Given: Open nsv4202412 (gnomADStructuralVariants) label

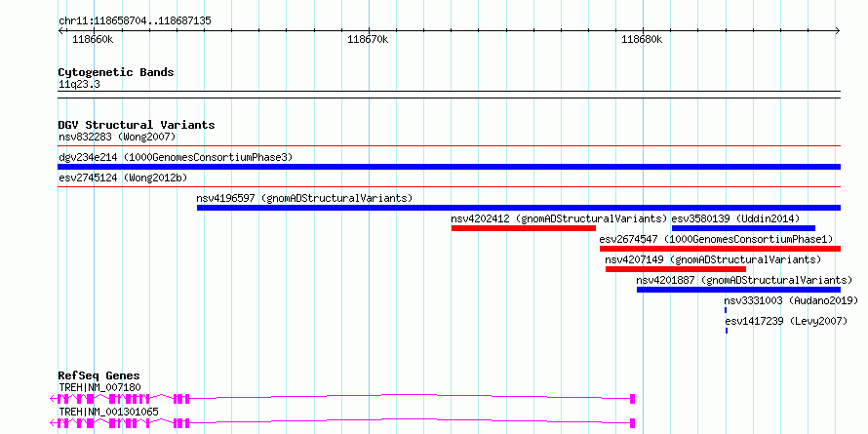Looking at the screenshot, I should coord(559,218).
